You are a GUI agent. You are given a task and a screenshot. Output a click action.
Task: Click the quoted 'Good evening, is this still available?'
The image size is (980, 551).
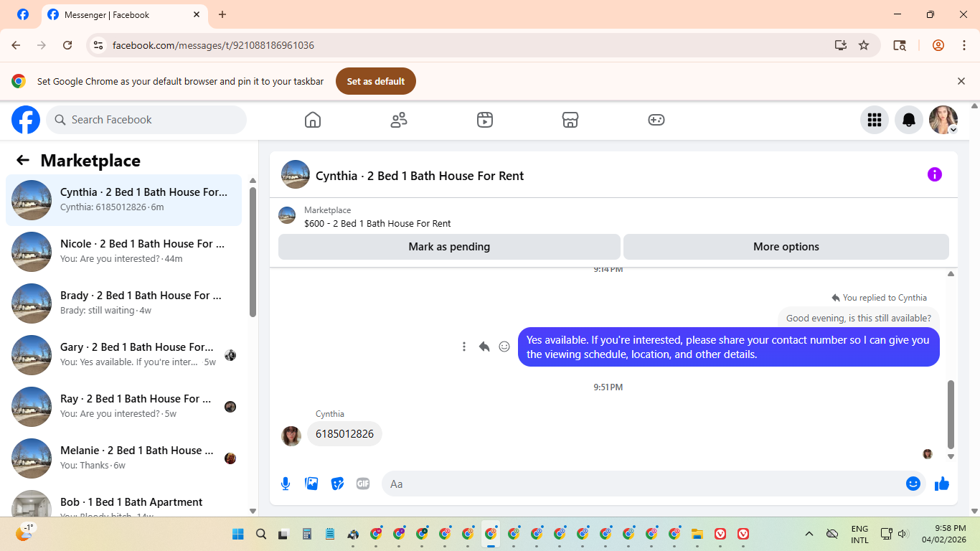859,319
